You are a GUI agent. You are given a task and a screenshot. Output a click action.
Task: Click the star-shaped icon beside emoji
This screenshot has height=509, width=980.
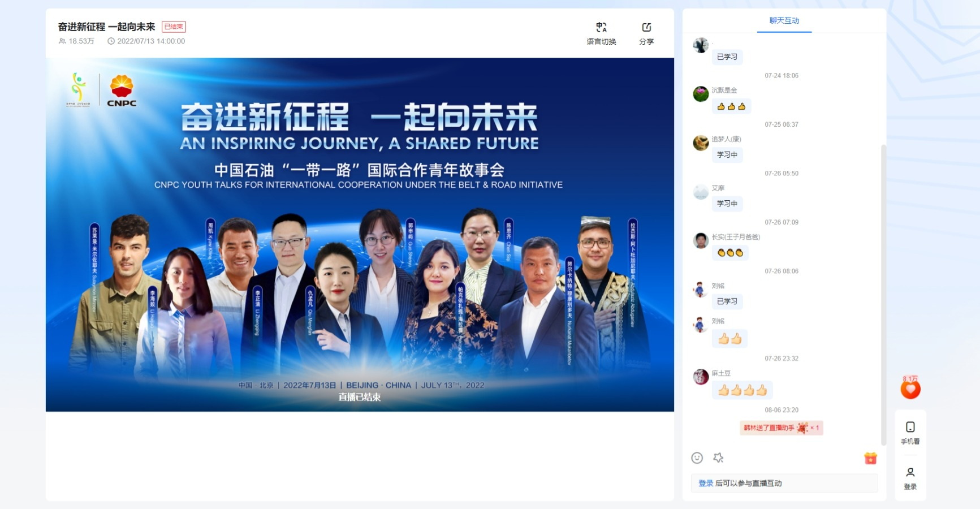click(718, 458)
